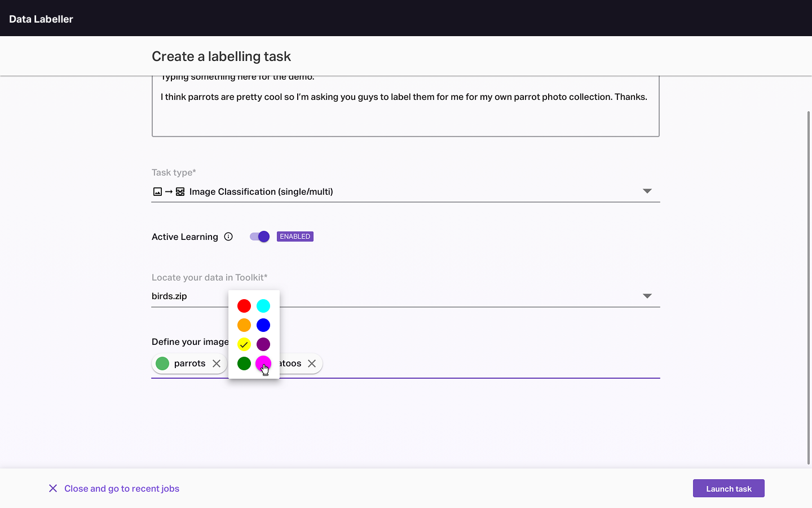Open the Toolkit data location dropdown arrow
Screen dimensions: 812x508
647,296
